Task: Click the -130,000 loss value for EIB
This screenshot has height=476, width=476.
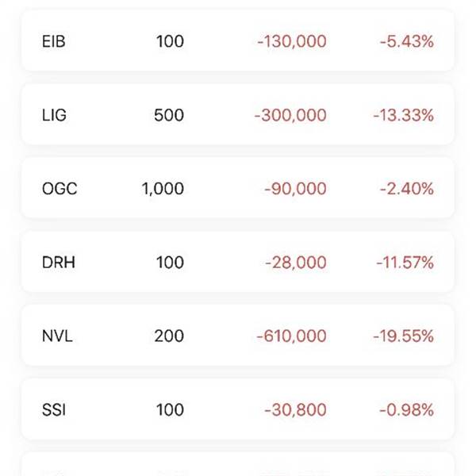Action: 291,41
